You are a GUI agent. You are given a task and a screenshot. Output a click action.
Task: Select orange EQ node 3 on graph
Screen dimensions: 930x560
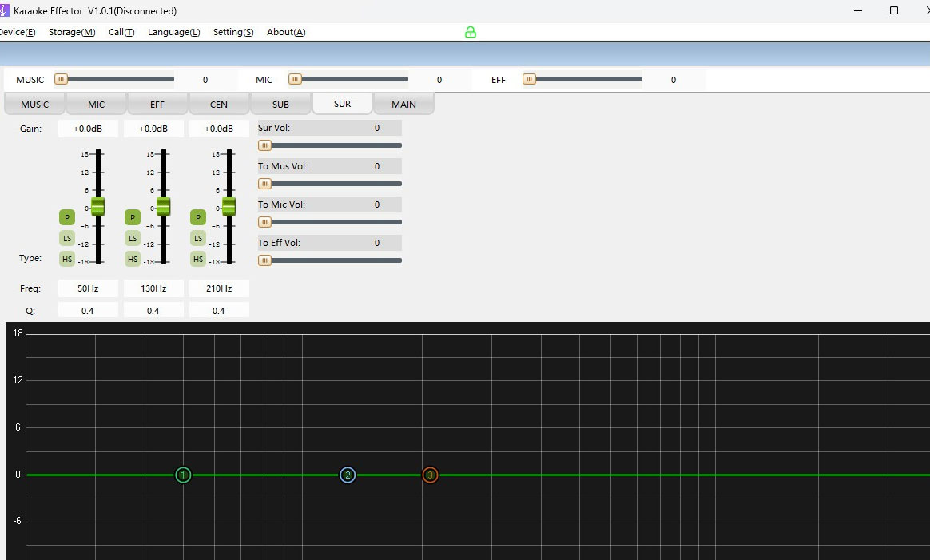pyautogui.click(x=430, y=475)
